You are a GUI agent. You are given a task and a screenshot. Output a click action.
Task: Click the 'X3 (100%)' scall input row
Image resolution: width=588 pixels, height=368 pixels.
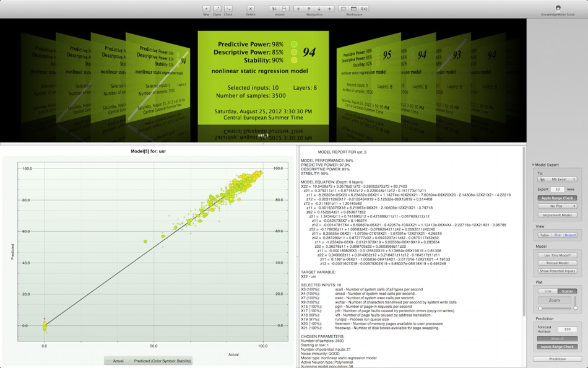(362, 289)
